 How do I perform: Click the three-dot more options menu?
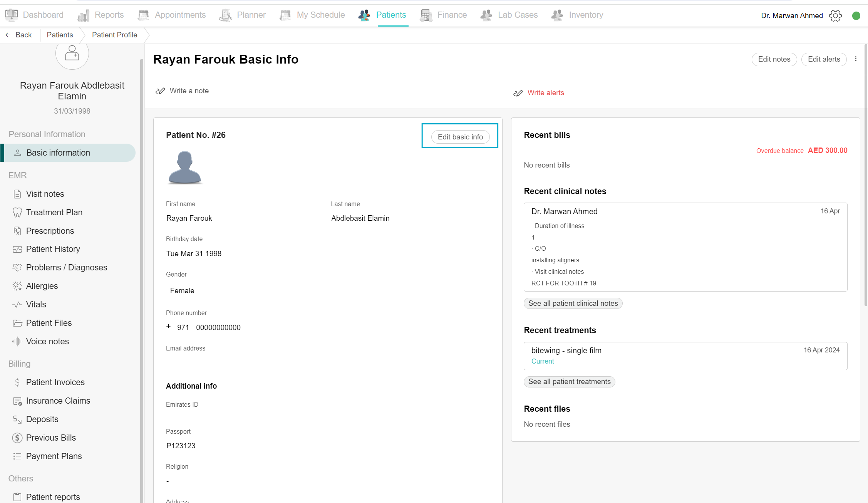point(856,59)
